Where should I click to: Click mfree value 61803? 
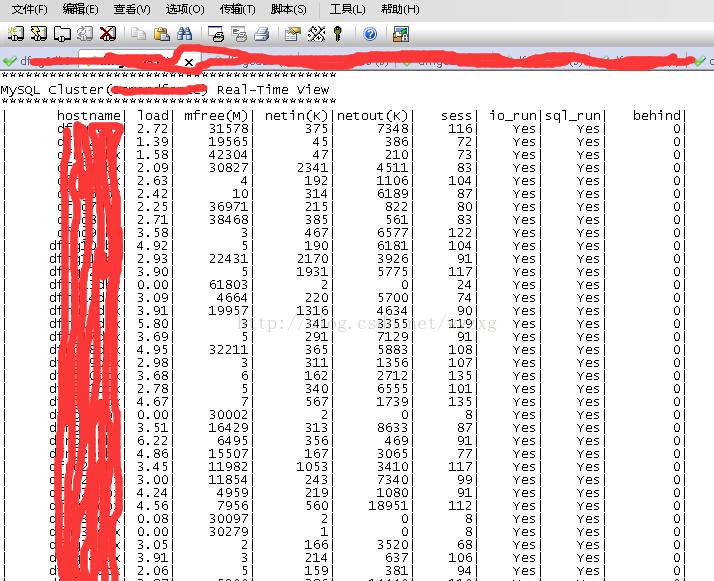tap(229, 285)
